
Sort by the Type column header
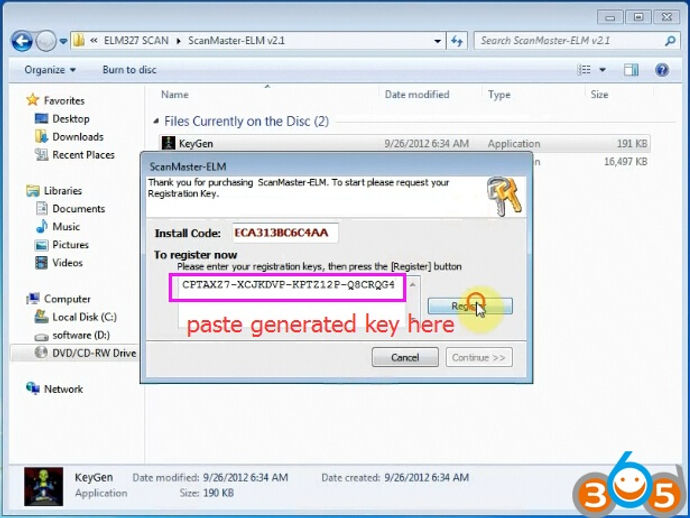[x=499, y=94]
